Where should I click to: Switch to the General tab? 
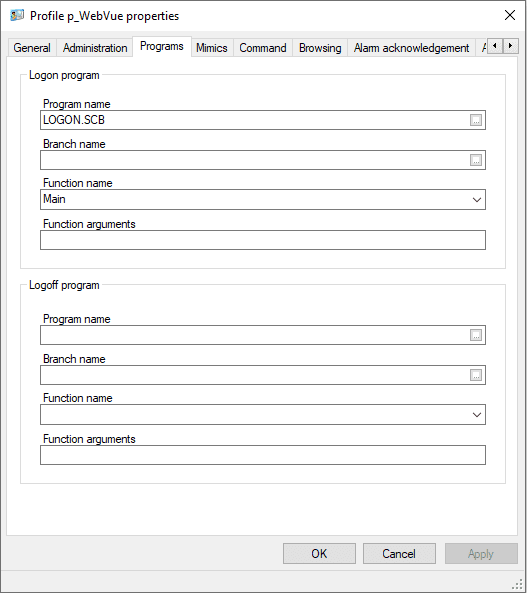coord(32,48)
